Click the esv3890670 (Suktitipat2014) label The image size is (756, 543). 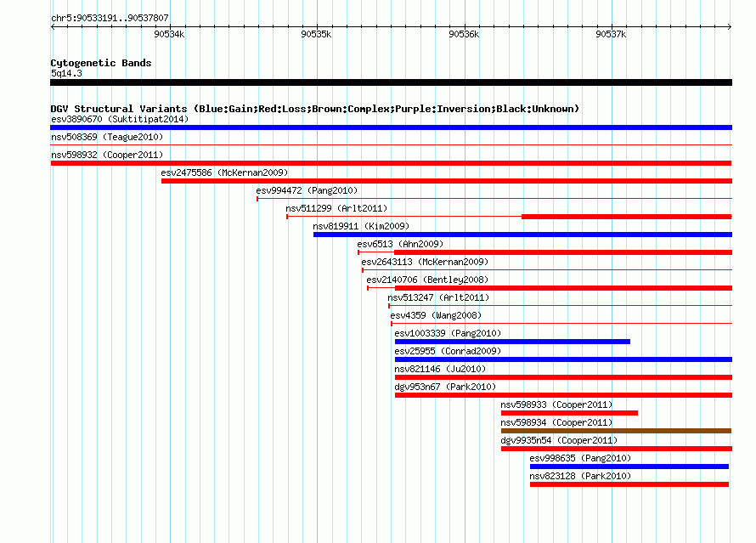point(120,119)
